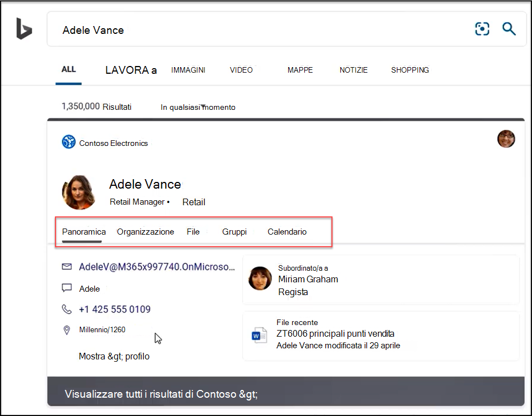
Task: Click the Adele Vance name heading
Action: click(145, 184)
